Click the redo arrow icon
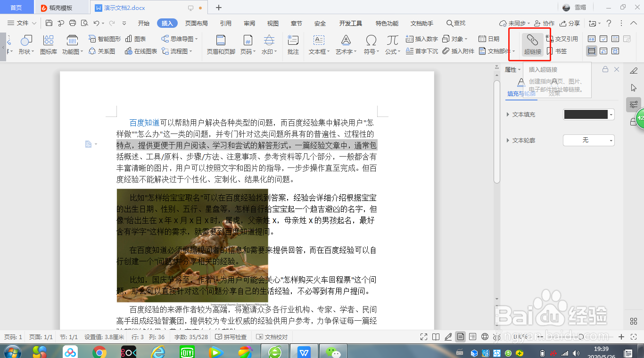 (111, 23)
